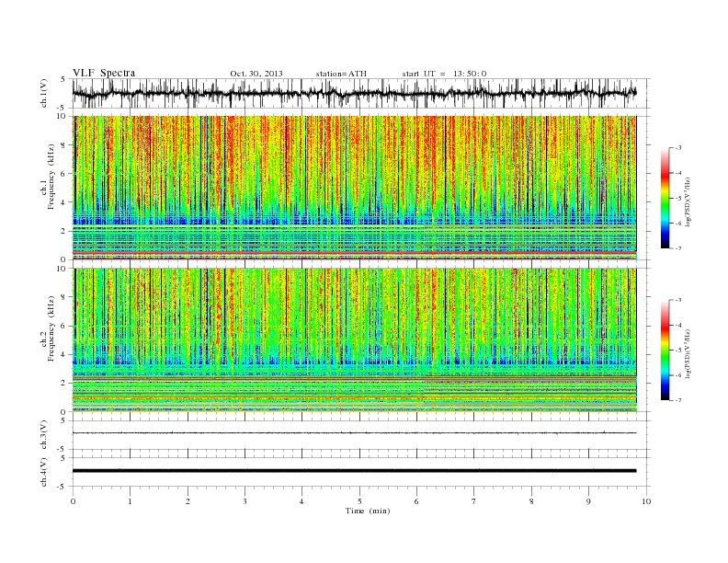728x563 pixels.
Task: Click time axis tick label "7"
Action: tap(474, 501)
